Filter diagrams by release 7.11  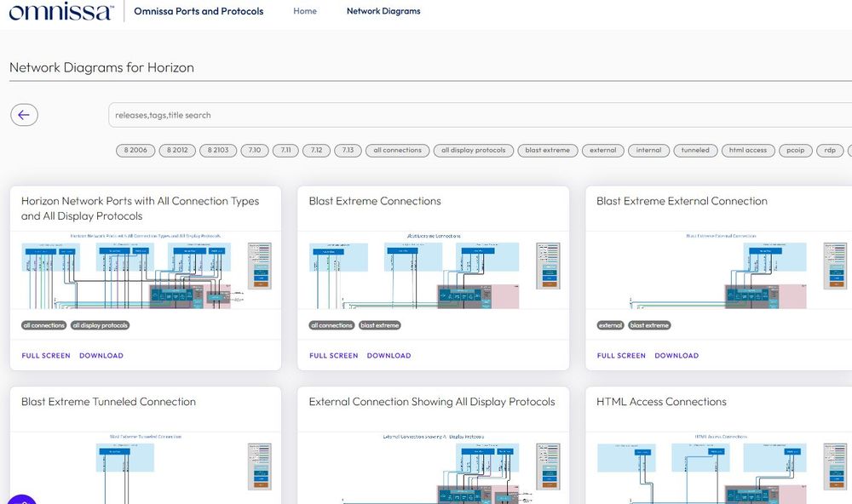(285, 151)
